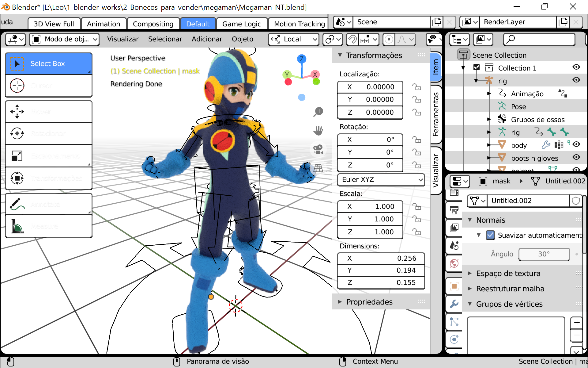Toggle the Collection 1 checkbox
This screenshot has height=368, width=588.
[x=476, y=68]
